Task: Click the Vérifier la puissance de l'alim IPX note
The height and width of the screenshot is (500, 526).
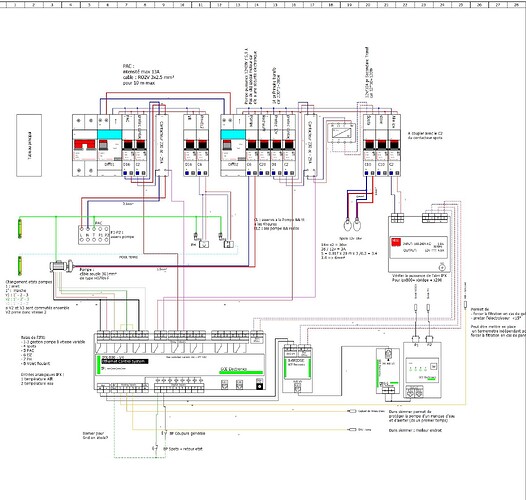Action: (x=419, y=278)
